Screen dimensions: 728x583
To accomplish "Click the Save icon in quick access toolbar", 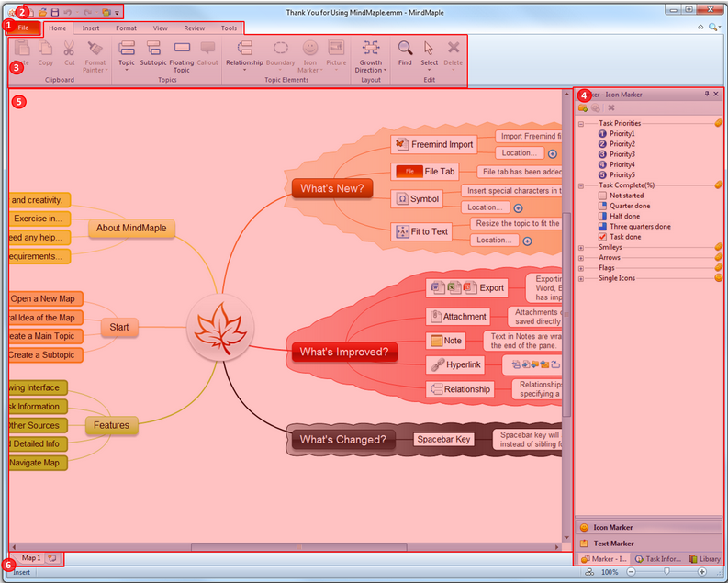I will (55, 13).
